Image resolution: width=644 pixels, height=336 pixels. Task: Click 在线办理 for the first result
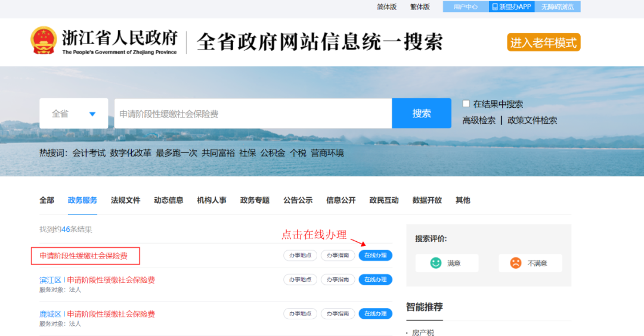376,255
